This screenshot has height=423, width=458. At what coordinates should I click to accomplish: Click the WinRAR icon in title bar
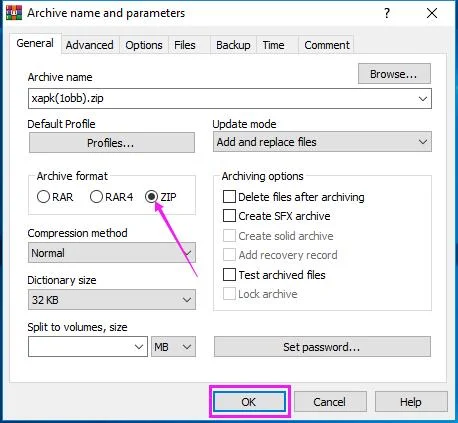(x=14, y=13)
